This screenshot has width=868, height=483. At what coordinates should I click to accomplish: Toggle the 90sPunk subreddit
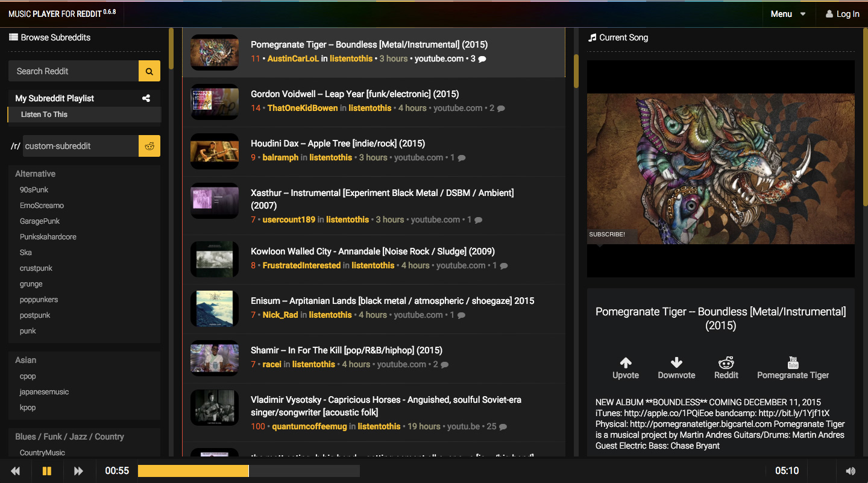[x=34, y=190]
